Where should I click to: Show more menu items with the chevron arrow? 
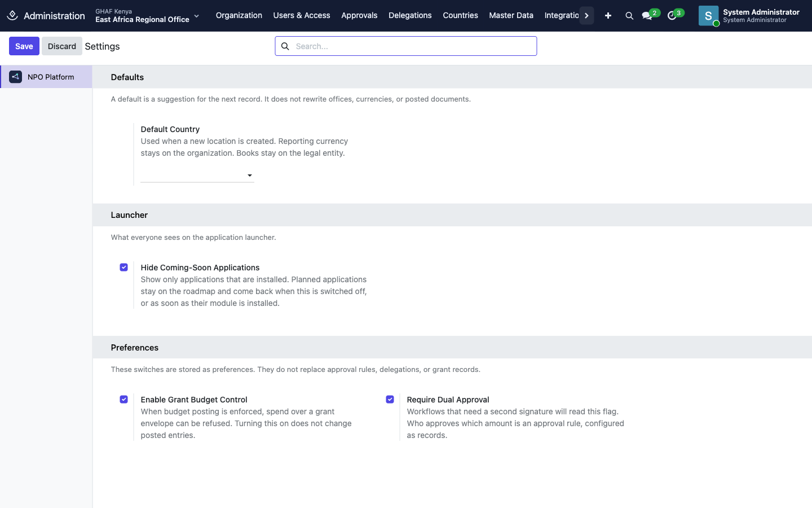[x=586, y=16]
